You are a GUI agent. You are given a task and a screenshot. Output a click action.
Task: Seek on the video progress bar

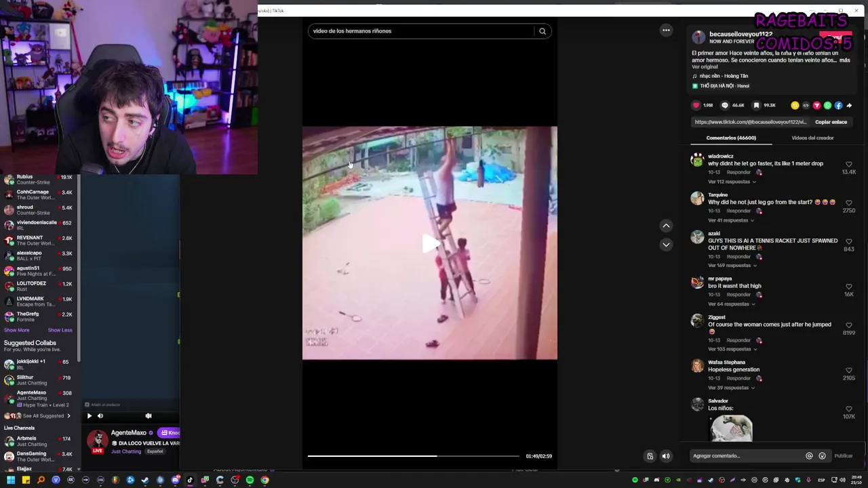click(414, 456)
